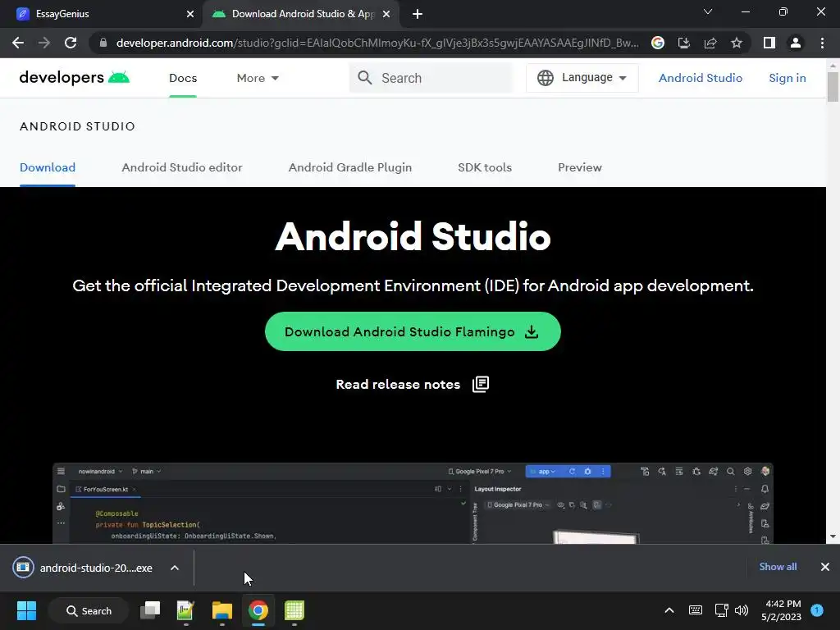This screenshot has height=630, width=840.
Task: Bookmark this page with star icon
Action: [x=737, y=43]
